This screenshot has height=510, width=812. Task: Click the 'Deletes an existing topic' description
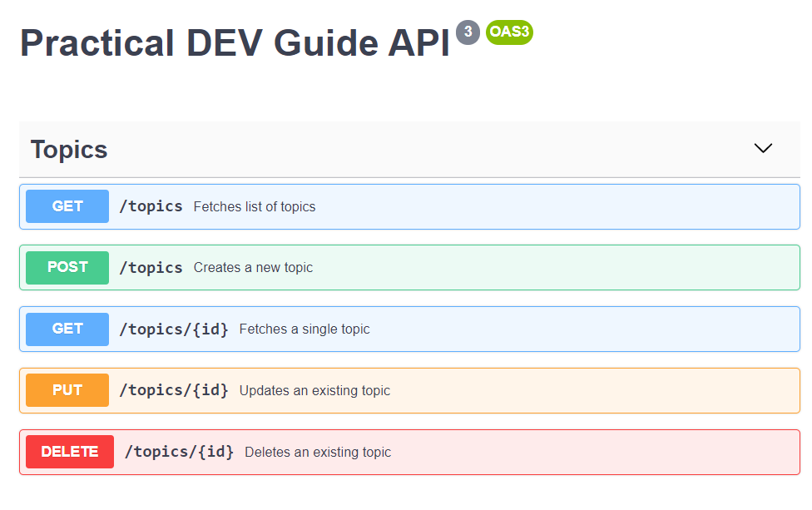pos(318,452)
